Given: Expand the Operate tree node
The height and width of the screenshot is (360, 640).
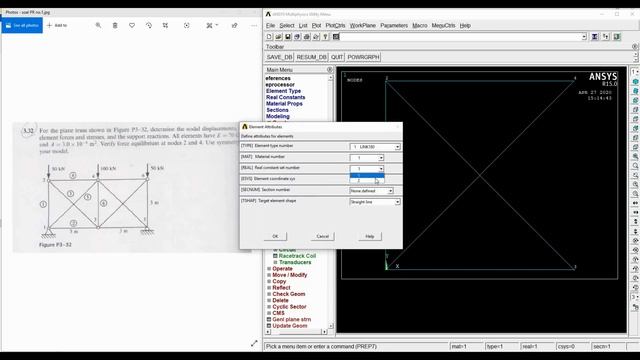Looking at the screenshot, I should tap(269, 269).
